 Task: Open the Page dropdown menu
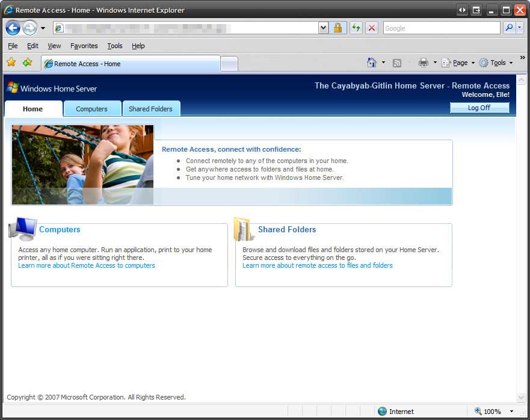[458, 62]
